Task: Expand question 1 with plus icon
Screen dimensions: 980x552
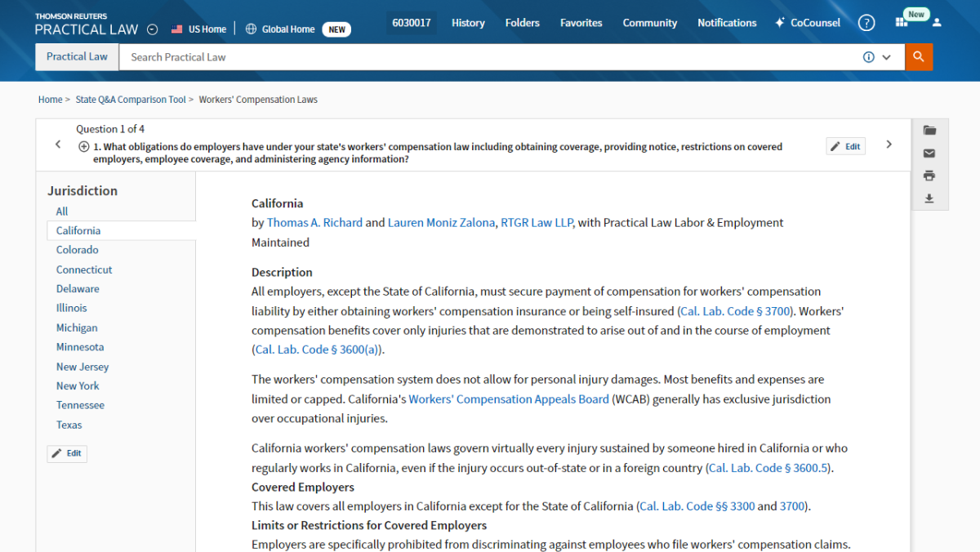Action: (83, 147)
